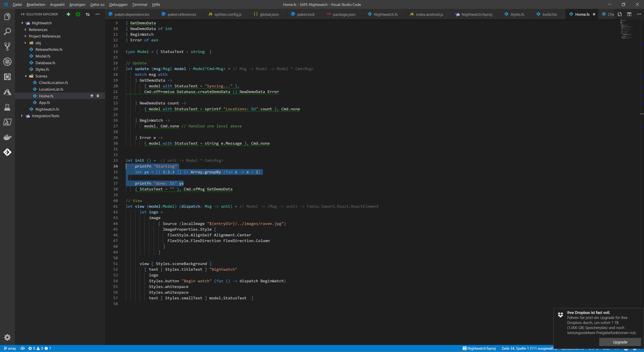Open the Search panel in the activity bar
Screen dimensions: 644x352
(8, 32)
